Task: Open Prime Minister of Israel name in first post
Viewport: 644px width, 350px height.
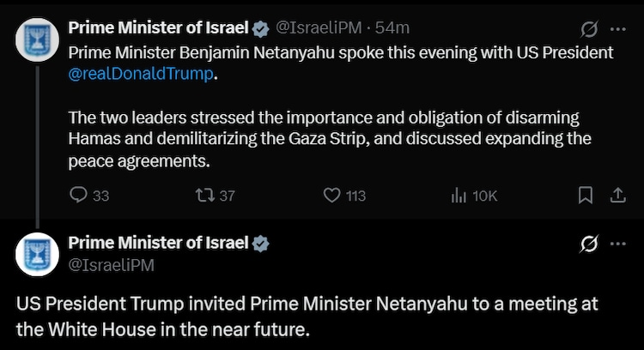Action: coord(158,28)
